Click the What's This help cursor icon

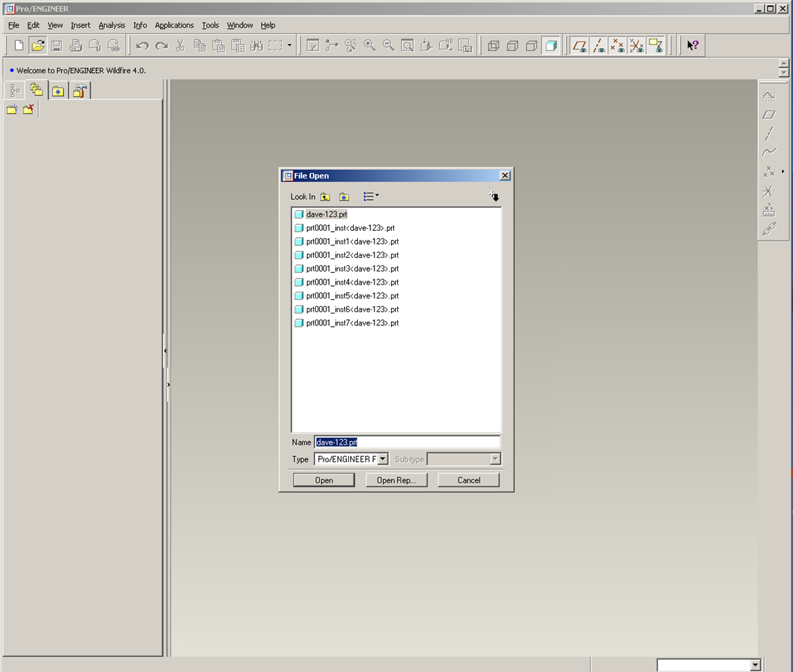pyautogui.click(x=693, y=45)
